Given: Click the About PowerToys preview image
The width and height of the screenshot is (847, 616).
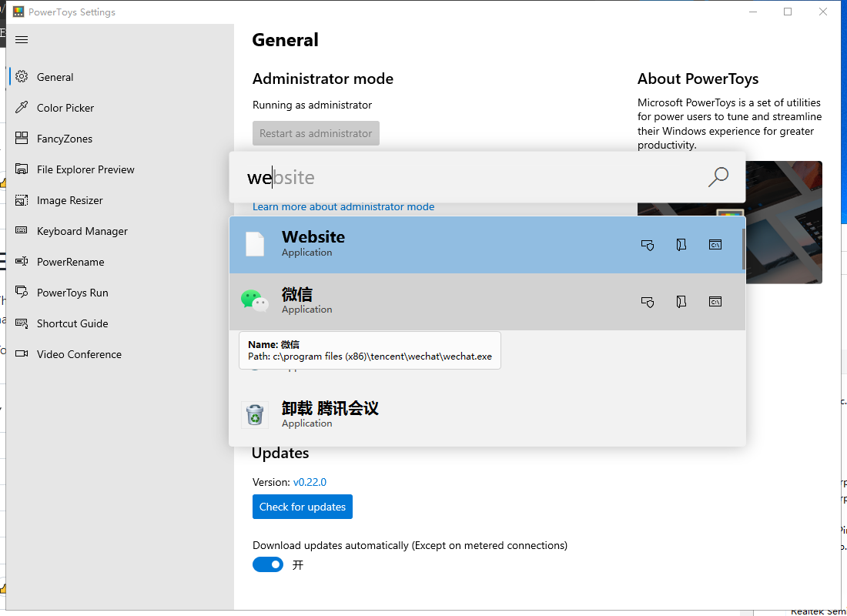Looking at the screenshot, I should pos(730,222).
